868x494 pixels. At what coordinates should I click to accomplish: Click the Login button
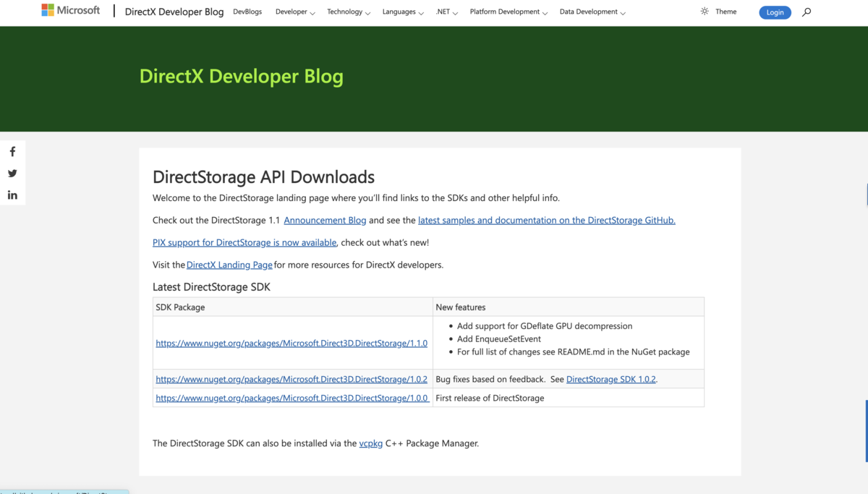(x=775, y=12)
